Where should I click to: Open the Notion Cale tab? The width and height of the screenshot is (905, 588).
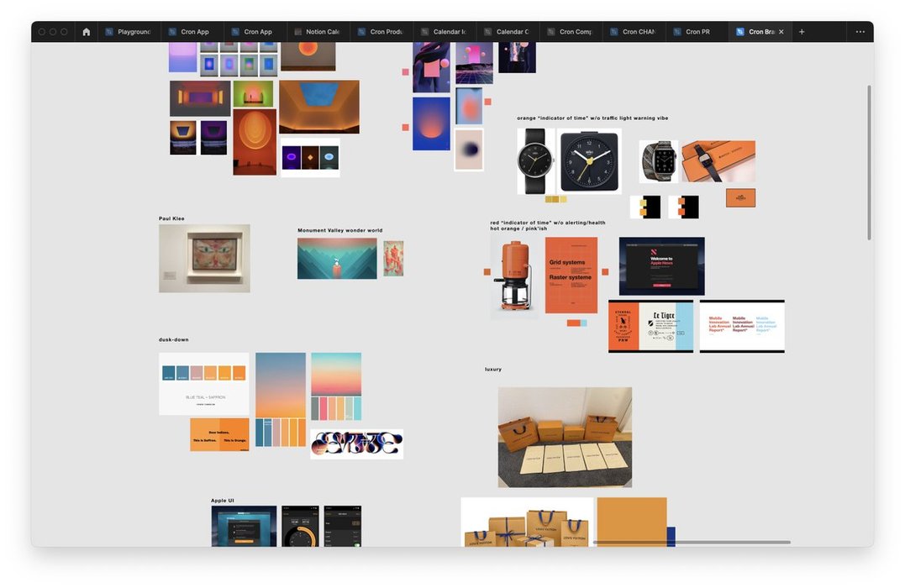point(321,32)
